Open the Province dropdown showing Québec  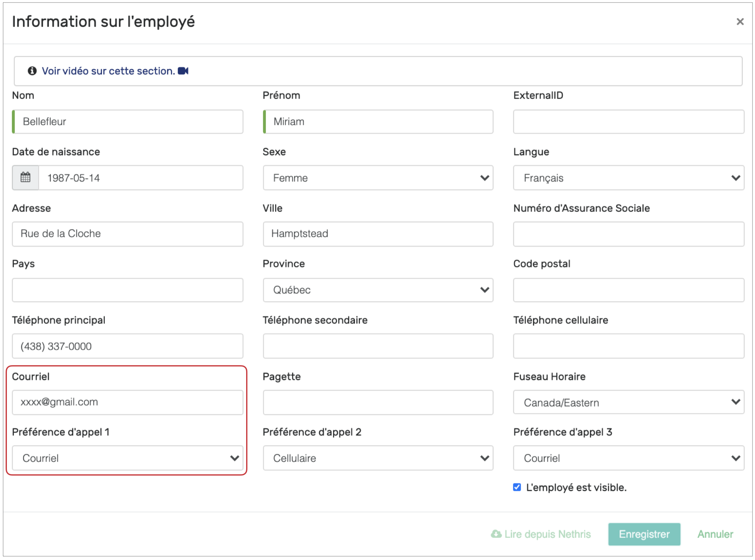click(378, 290)
